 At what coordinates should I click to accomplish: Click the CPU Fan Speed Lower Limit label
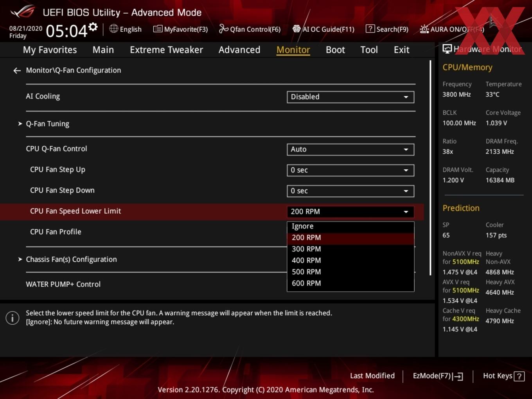click(75, 211)
